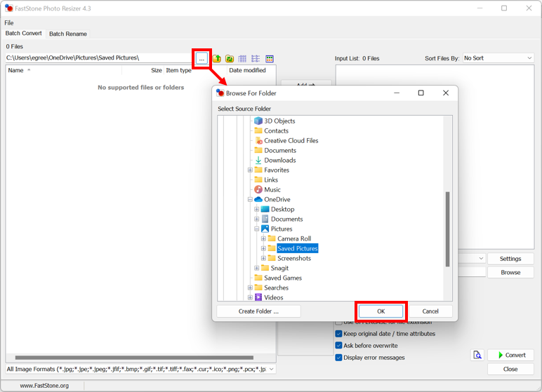This screenshot has height=392, width=542.
Task: Click the refresh folder icon
Action: (230, 58)
